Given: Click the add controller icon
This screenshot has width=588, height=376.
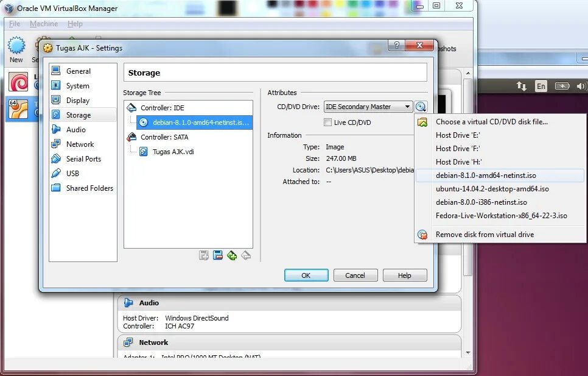Looking at the screenshot, I should click(x=204, y=255).
